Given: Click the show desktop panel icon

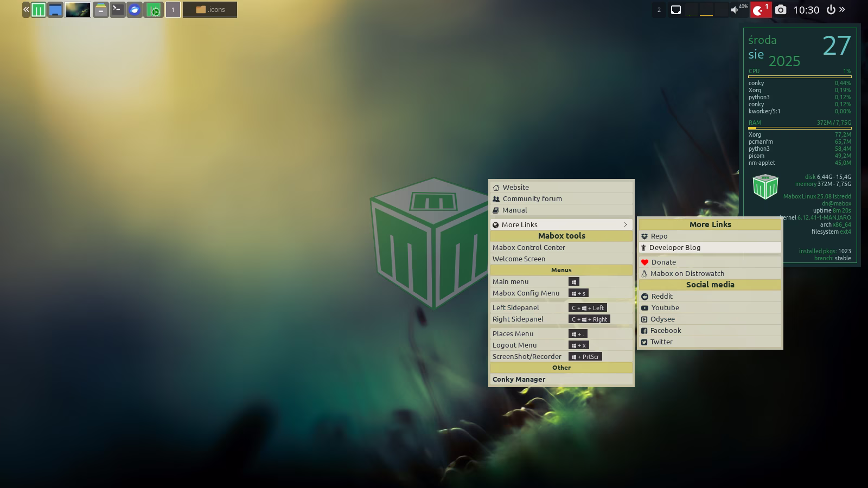Looking at the screenshot, I should point(55,10).
